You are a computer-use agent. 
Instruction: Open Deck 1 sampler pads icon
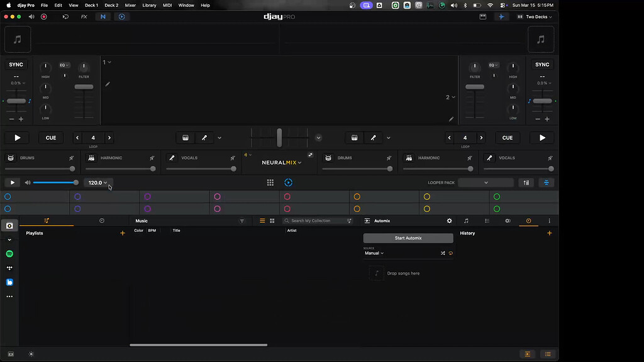186,138
